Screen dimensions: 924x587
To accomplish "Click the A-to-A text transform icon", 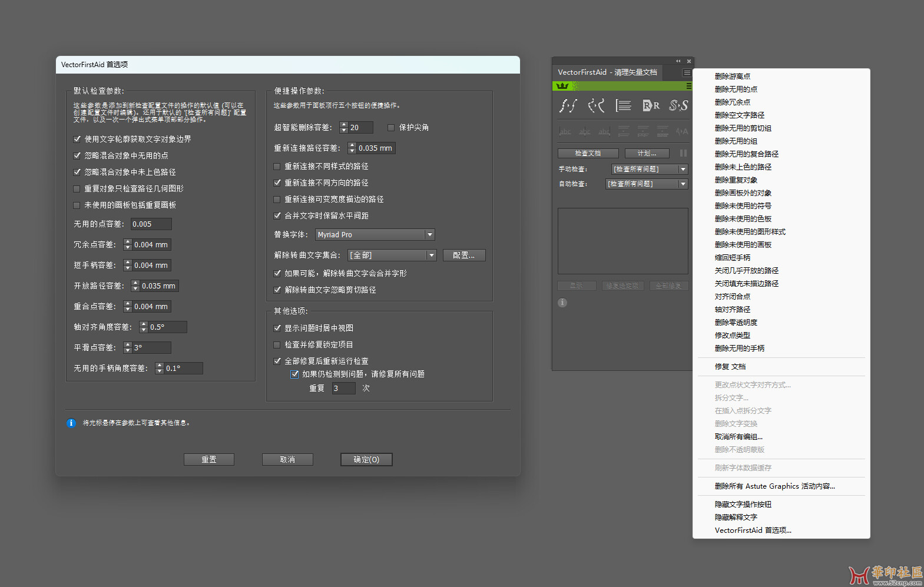I will click(x=682, y=131).
